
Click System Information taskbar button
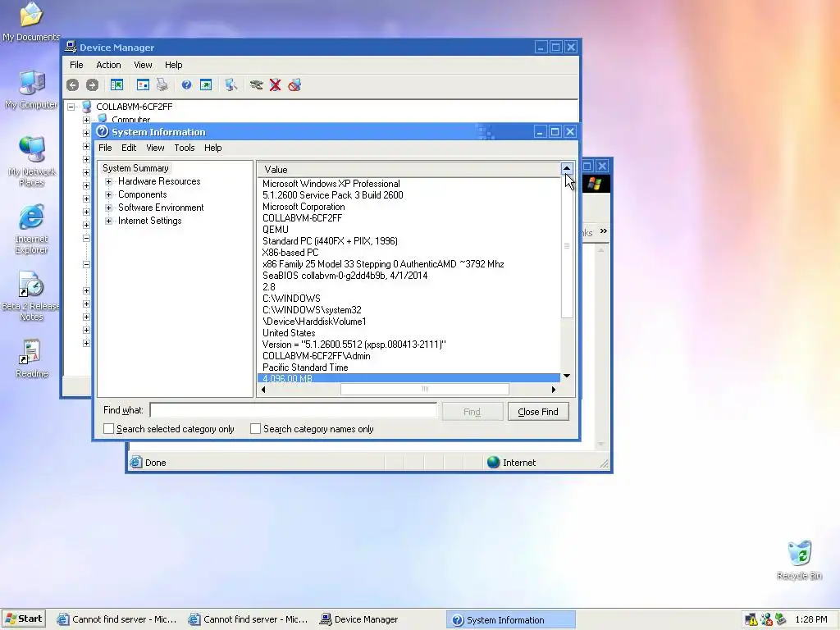510,620
